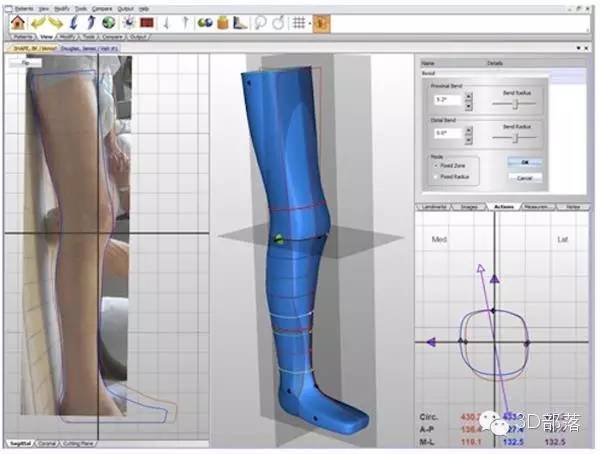The height and width of the screenshot is (454, 600).
Task: Decrease the Distal Bend angle stepper
Action: 469,140
